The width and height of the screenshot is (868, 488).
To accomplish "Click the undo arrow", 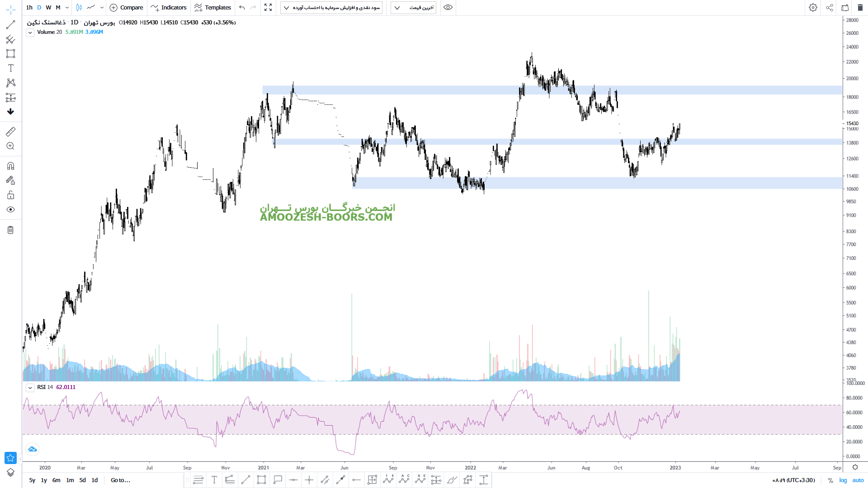I will click(x=242, y=7).
